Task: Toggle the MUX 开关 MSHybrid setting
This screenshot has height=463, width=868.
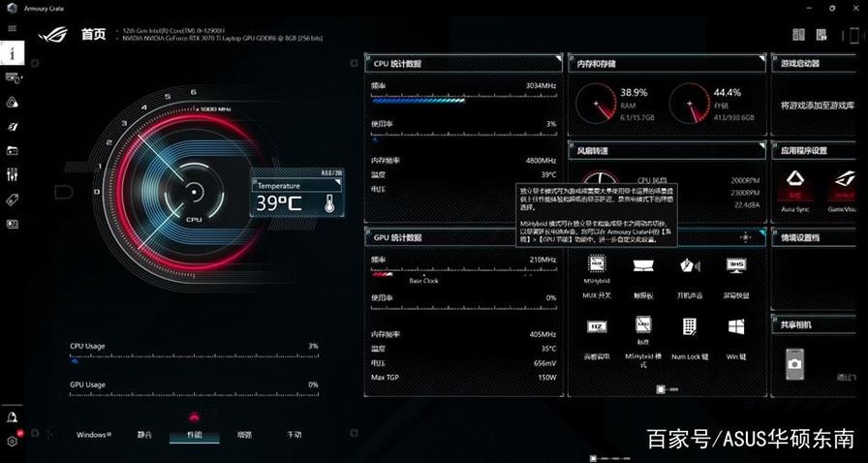Action: point(597,277)
